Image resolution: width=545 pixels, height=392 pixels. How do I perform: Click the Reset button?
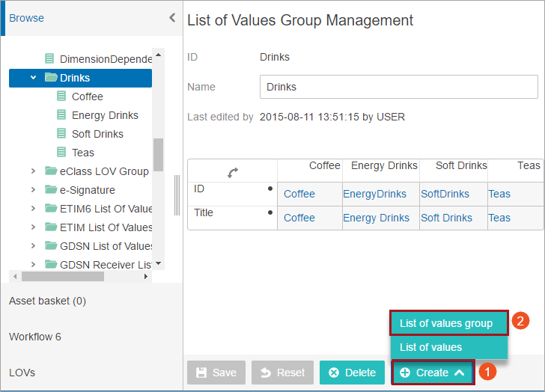[x=282, y=373]
